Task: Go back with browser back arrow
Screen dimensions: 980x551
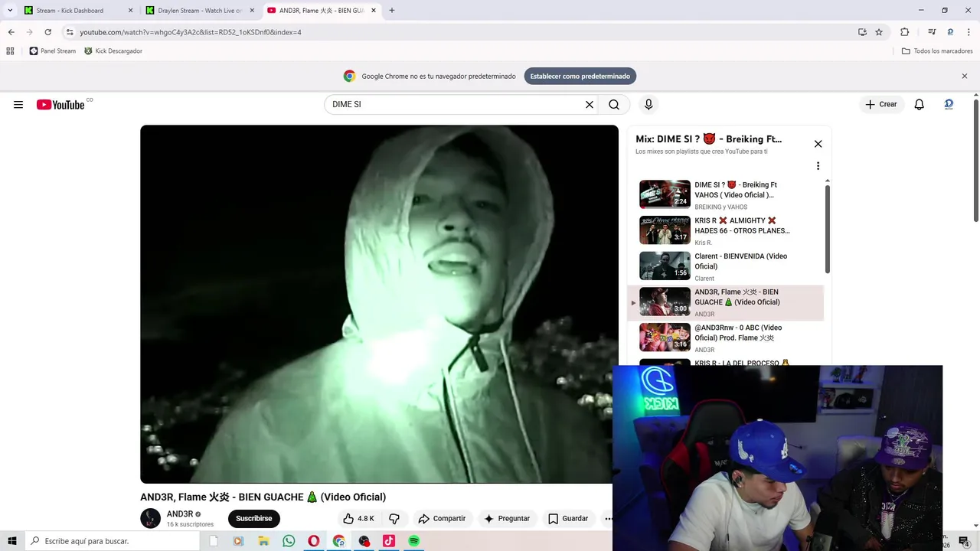Action: pyautogui.click(x=11, y=32)
